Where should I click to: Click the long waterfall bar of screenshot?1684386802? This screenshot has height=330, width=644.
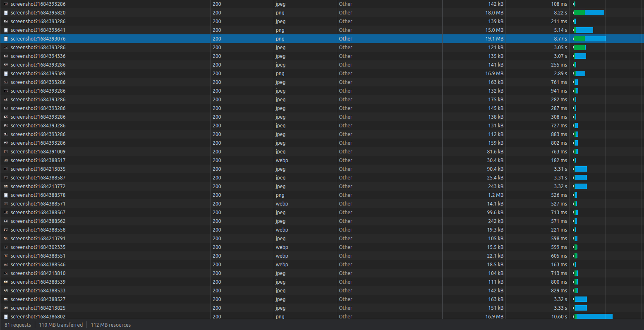pyautogui.click(x=594, y=316)
